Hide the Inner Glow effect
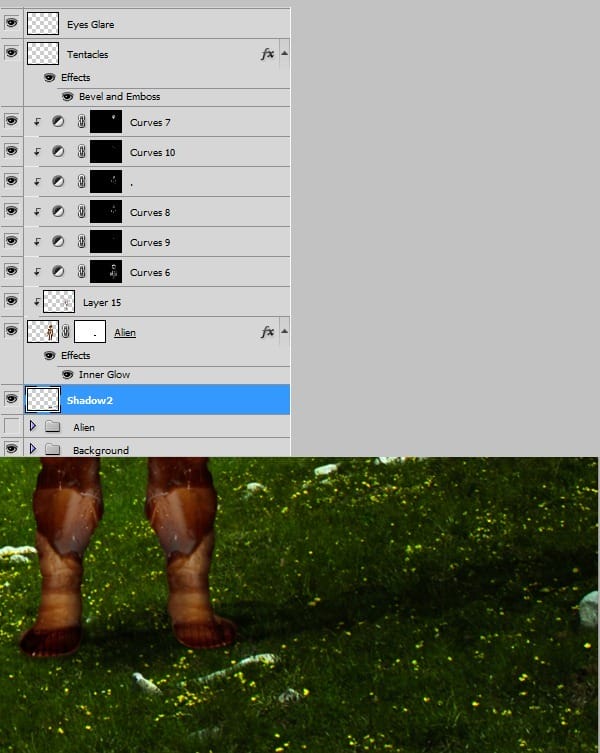Image resolution: width=600 pixels, height=753 pixels. click(67, 375)
